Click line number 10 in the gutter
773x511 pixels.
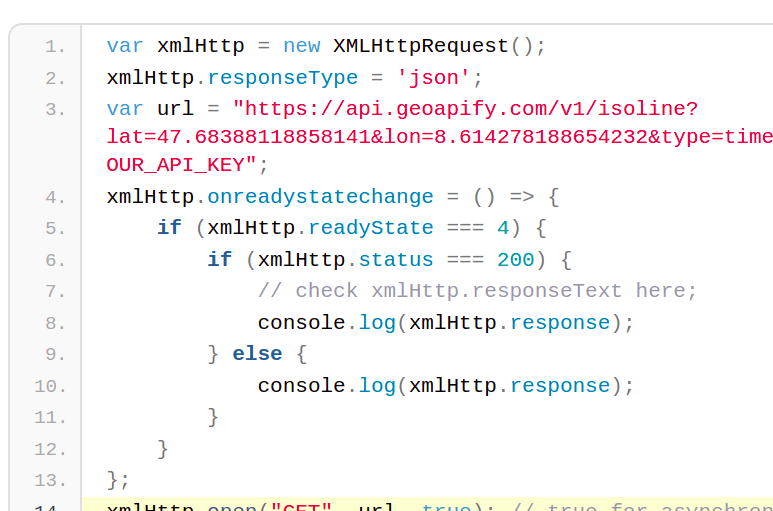click(50, 386)
